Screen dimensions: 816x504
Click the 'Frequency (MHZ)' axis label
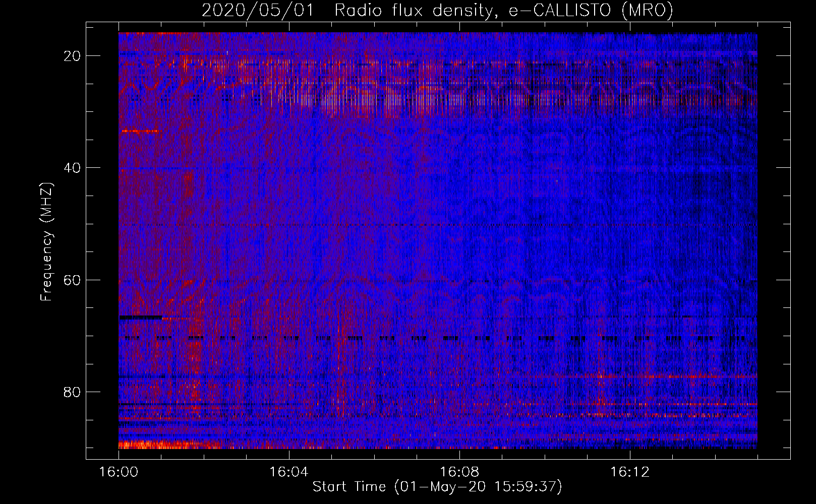[x=46, y=241]
